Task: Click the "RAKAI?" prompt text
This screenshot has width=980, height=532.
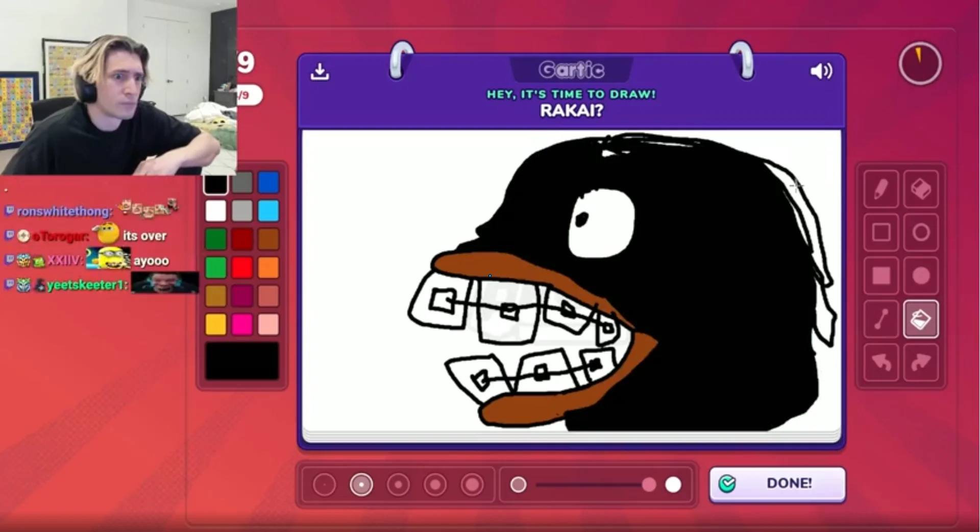Action: pyautogui.click(x=572, y=110)
